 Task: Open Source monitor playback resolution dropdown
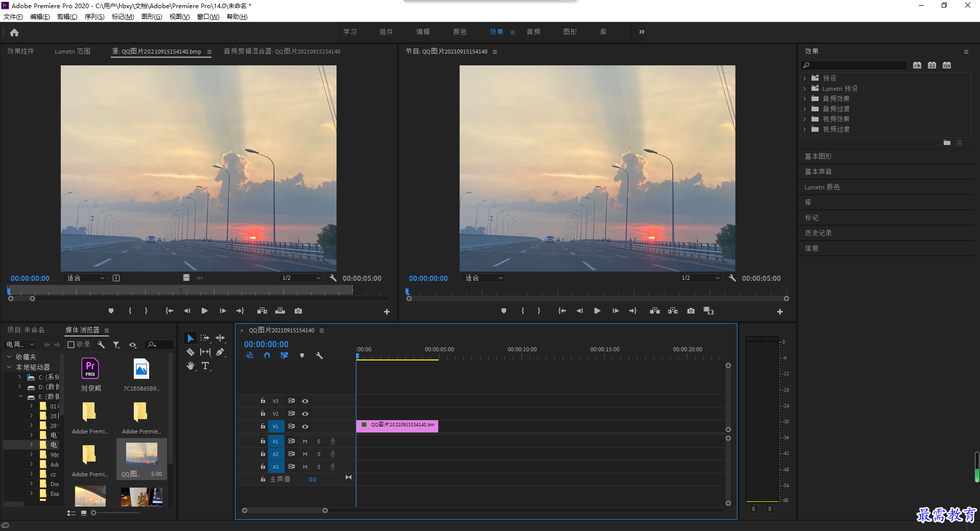coord(301,278)
